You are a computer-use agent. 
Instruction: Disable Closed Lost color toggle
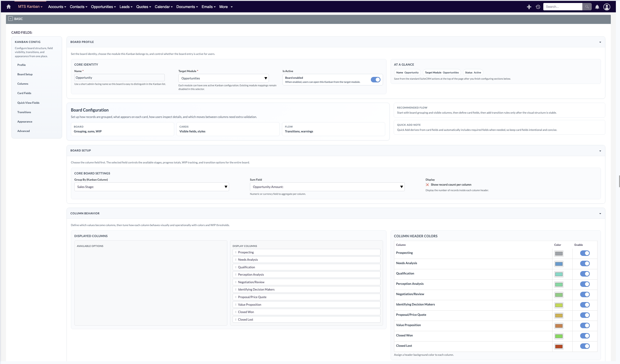coord(585,346)
